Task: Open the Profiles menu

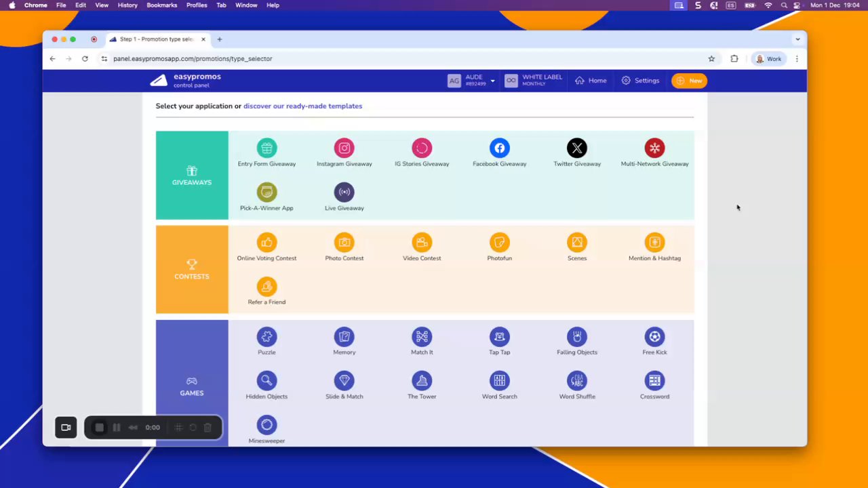Action: click(x=197, y=5)
